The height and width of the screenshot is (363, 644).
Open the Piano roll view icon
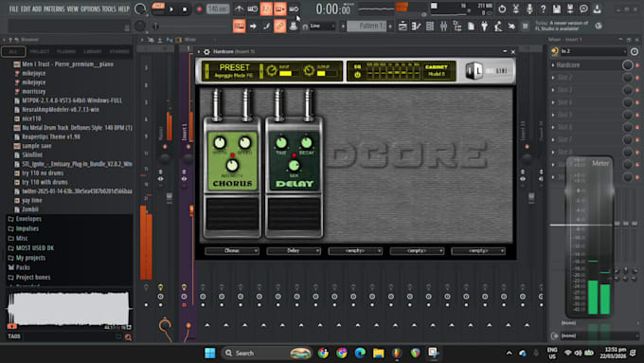pyautogui.click(x=417, y=27)
